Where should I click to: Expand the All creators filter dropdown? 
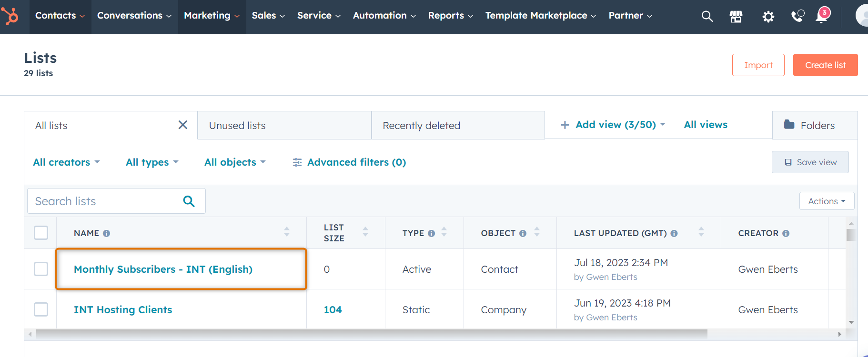click(x=66, y=162)
